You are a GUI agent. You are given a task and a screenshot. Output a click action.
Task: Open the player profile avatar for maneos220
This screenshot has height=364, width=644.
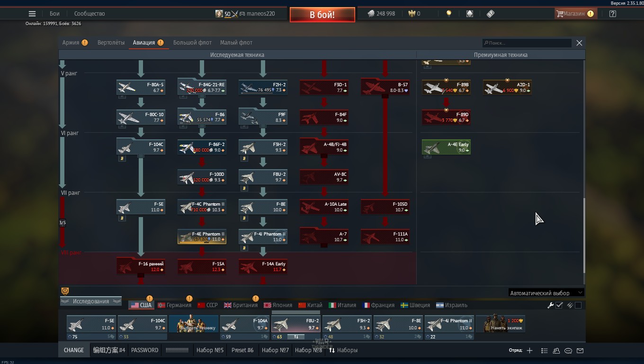[219, 14]
